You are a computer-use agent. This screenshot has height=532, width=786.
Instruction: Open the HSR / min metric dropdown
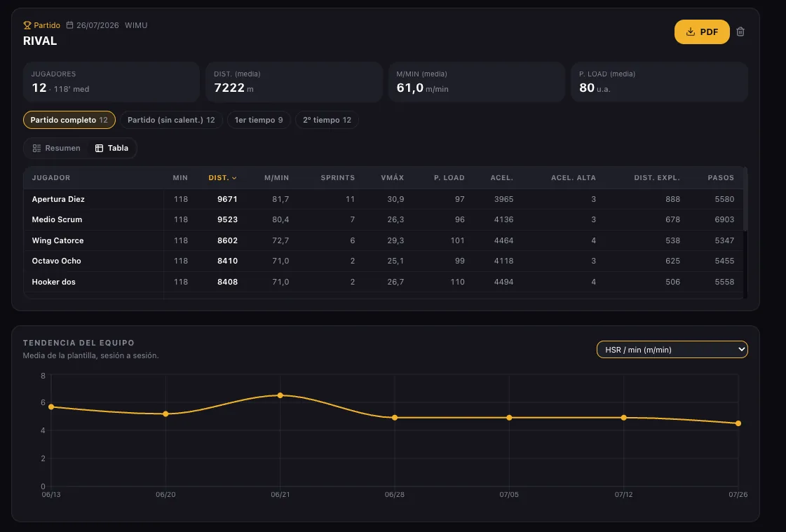click(x=672, y=350)
